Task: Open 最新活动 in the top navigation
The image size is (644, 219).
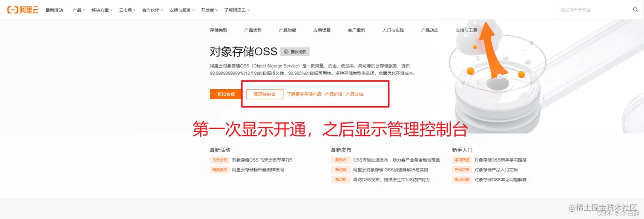Action: pos(54,10)
